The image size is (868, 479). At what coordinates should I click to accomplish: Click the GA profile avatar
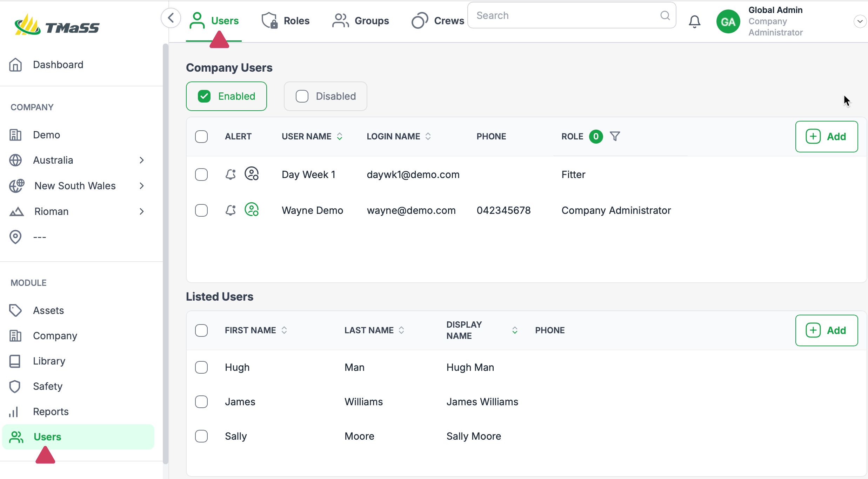click(x=728, y=22)
